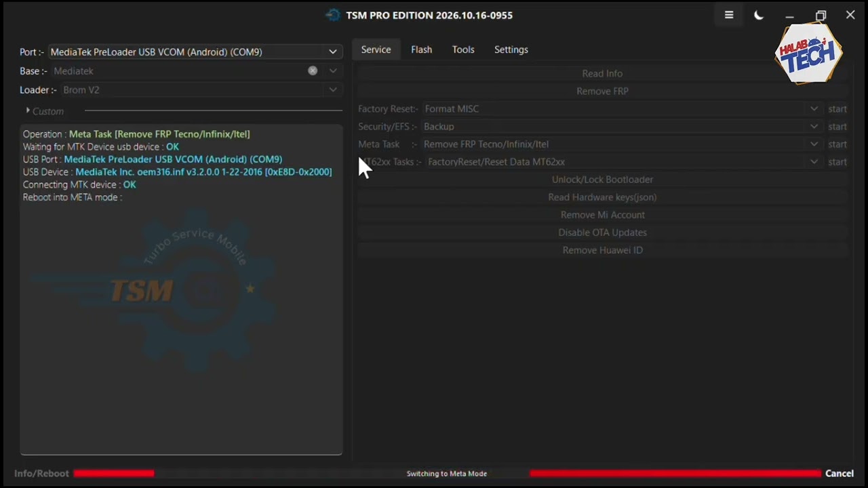This screenshot has height=488, width=868.
Task: Click the right red progress bar
Action: click(675, 473)
